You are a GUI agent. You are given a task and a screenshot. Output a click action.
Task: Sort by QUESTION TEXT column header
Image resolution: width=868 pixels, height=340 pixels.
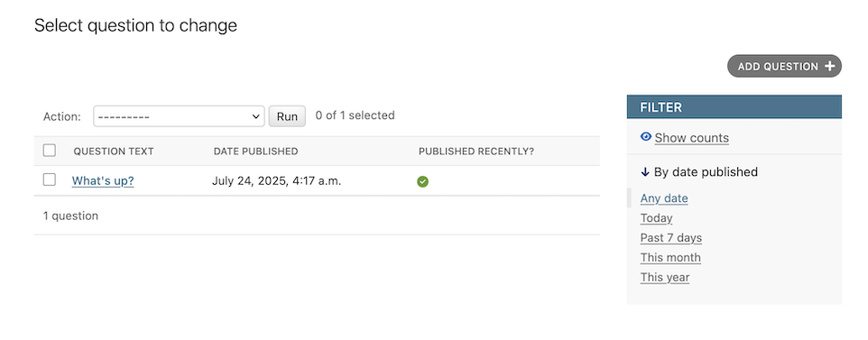114,152
